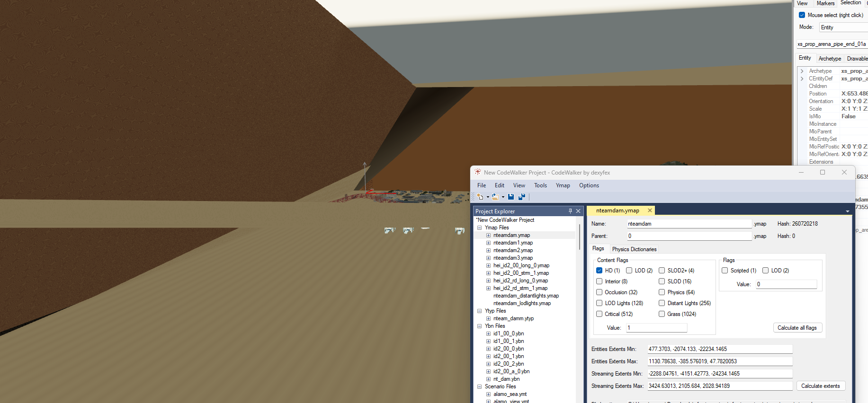Click the Open folder toolbar icon

[495, 197]
